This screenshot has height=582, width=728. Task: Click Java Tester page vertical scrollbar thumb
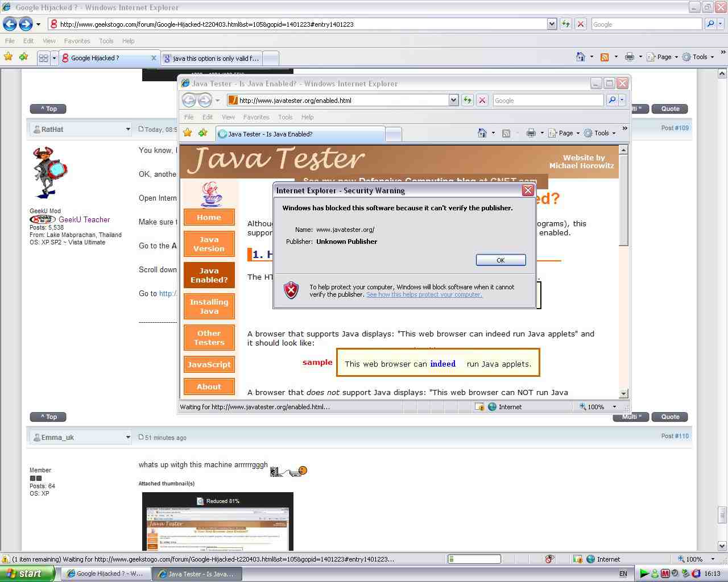(x=623, y=202)
